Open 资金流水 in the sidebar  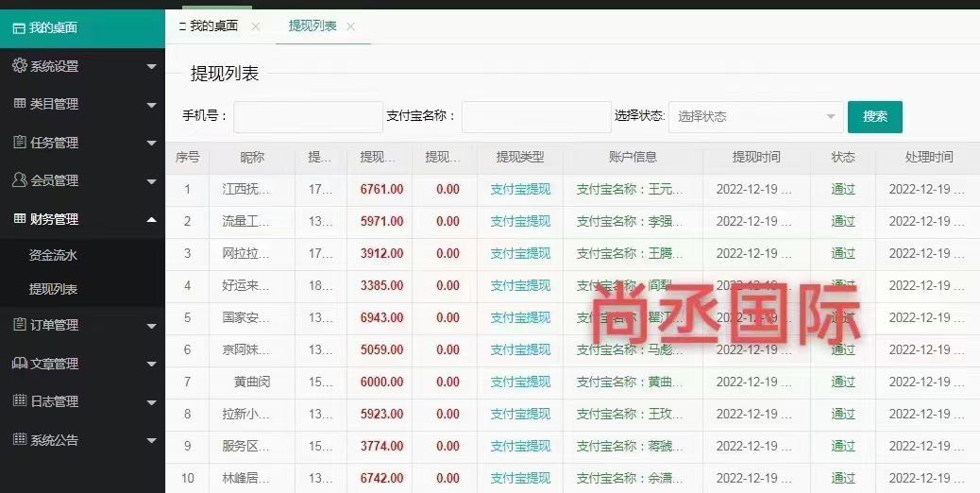click(x=53, y=255)
